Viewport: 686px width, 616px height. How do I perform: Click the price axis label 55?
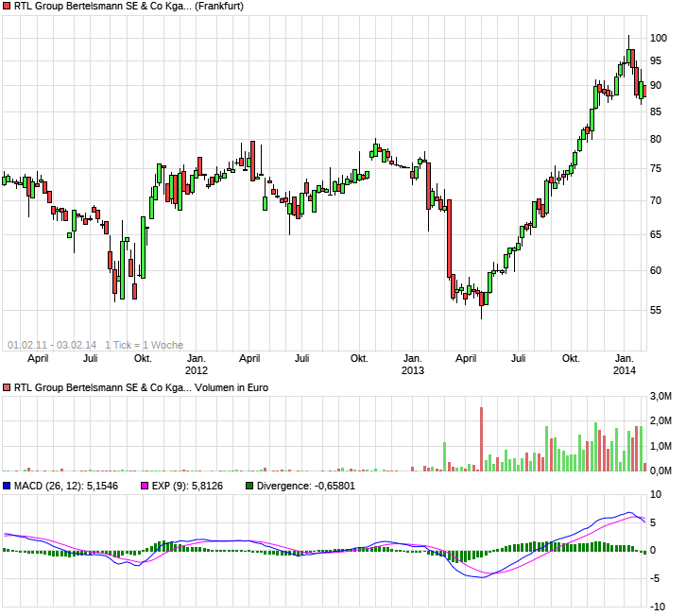(x=656, y=310)
